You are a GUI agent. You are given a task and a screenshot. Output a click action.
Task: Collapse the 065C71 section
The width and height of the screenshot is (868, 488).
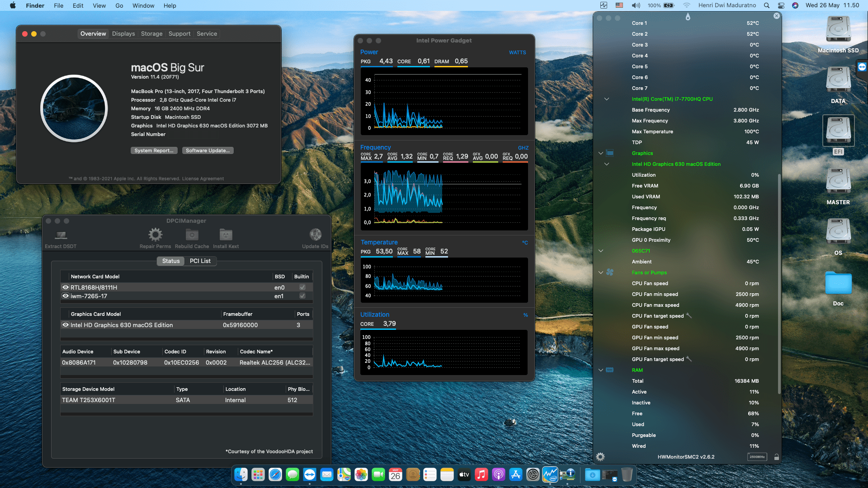pyautogui.click(x=601, y=251)
